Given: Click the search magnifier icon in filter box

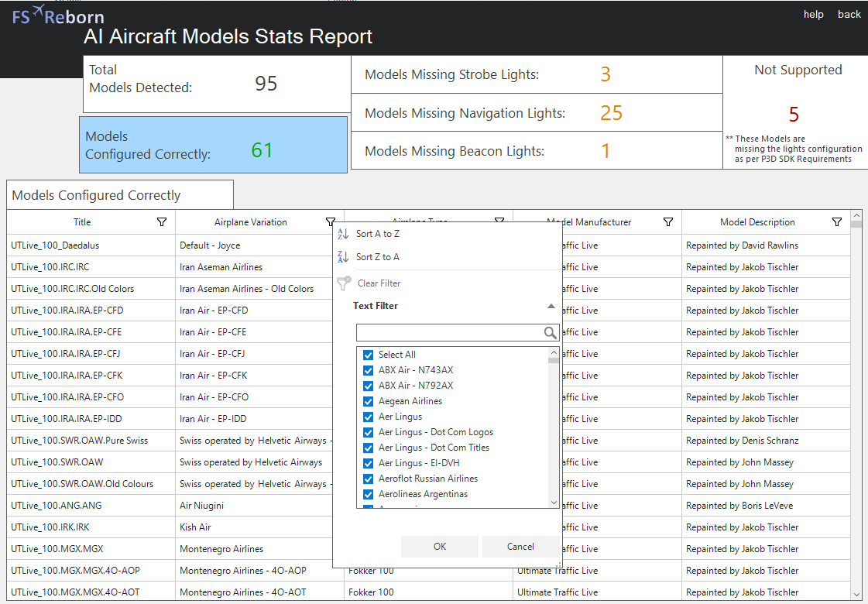Looking at the screenshot, I should 550,333.
